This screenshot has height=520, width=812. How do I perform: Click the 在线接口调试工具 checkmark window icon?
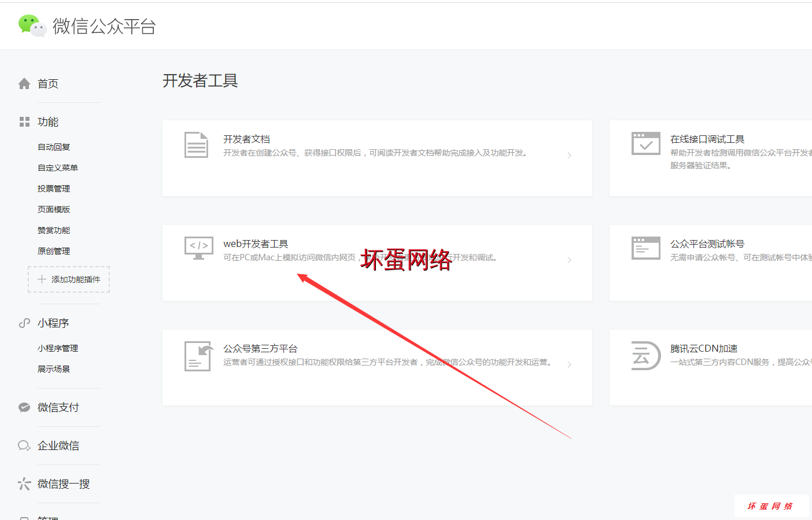[646, 143]
